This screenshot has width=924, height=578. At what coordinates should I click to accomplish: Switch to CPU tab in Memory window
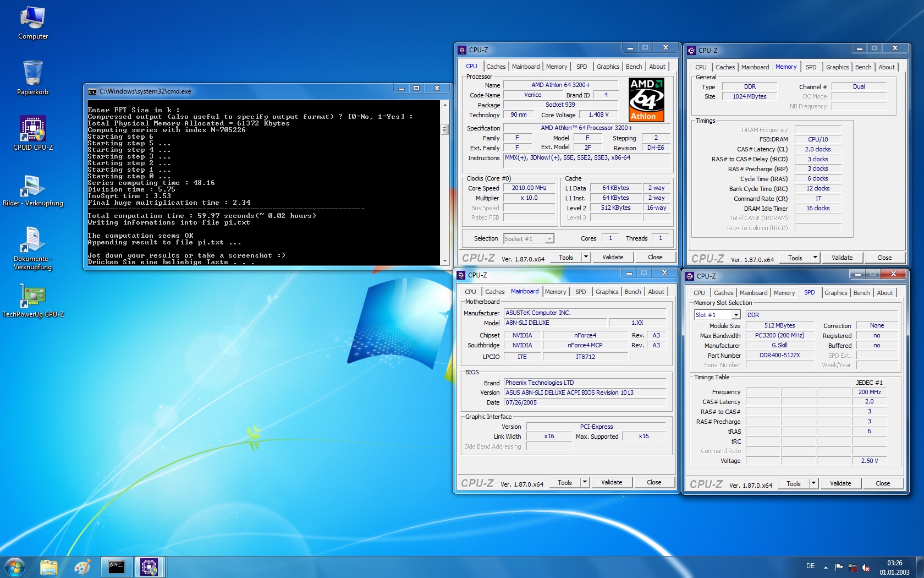tap(700, 67)
